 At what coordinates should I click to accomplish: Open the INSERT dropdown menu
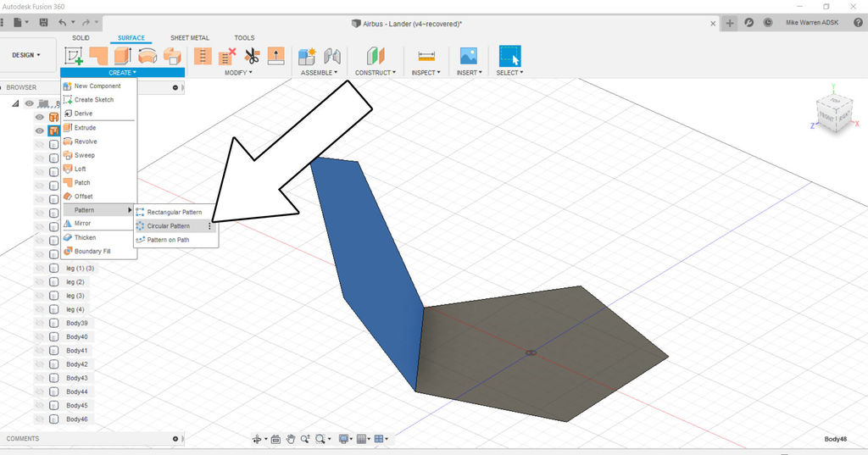(x=469, y=73)
